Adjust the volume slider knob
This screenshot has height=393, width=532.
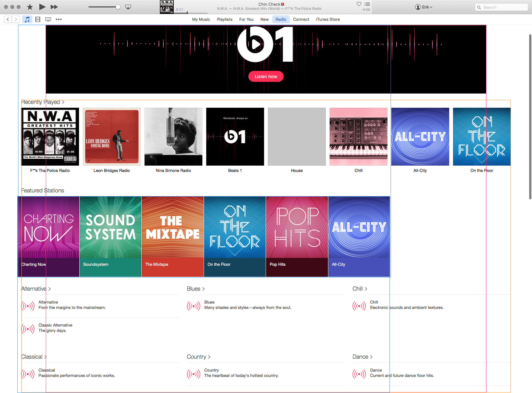(118, 7)
